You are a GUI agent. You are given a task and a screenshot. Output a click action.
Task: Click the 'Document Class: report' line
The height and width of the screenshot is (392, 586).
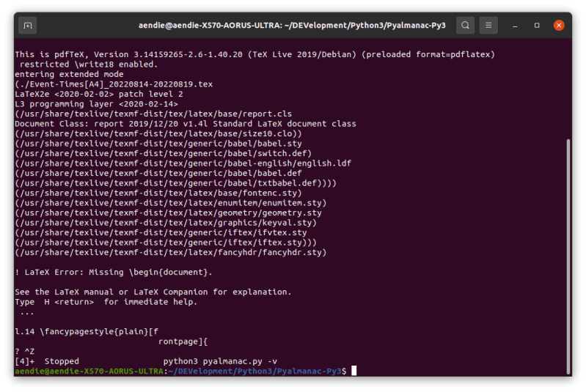[x=186, y=124]
